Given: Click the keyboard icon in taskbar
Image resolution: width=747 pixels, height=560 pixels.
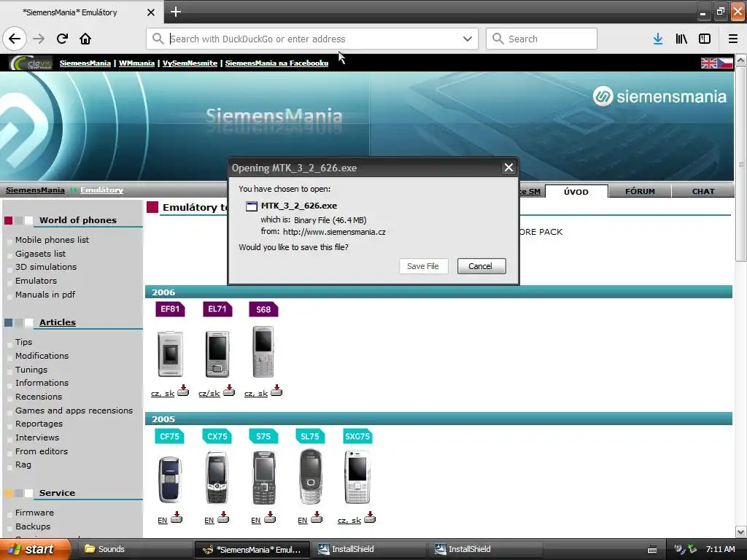Looking at the screenshot, I should pos(652,550).
